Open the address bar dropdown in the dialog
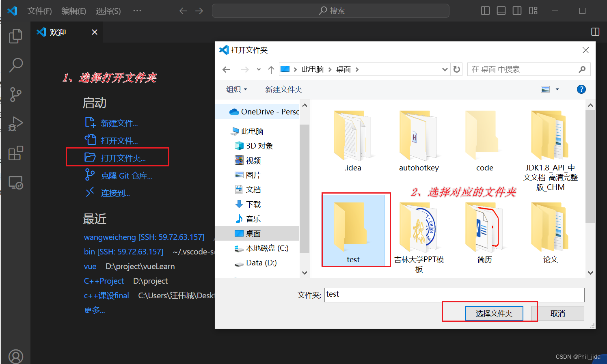Image resolution: width=607 pixels, height=364 pixels. tap(445, 69)
